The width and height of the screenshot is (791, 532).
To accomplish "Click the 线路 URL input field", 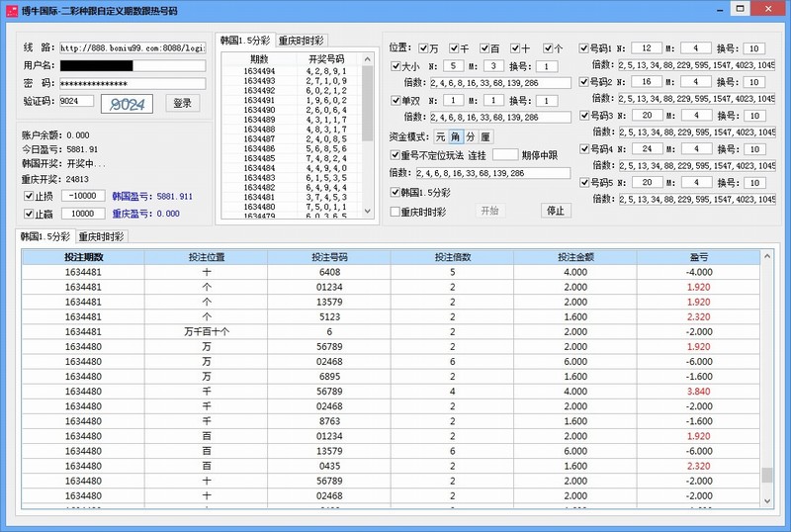I will [x=132, y=46].
